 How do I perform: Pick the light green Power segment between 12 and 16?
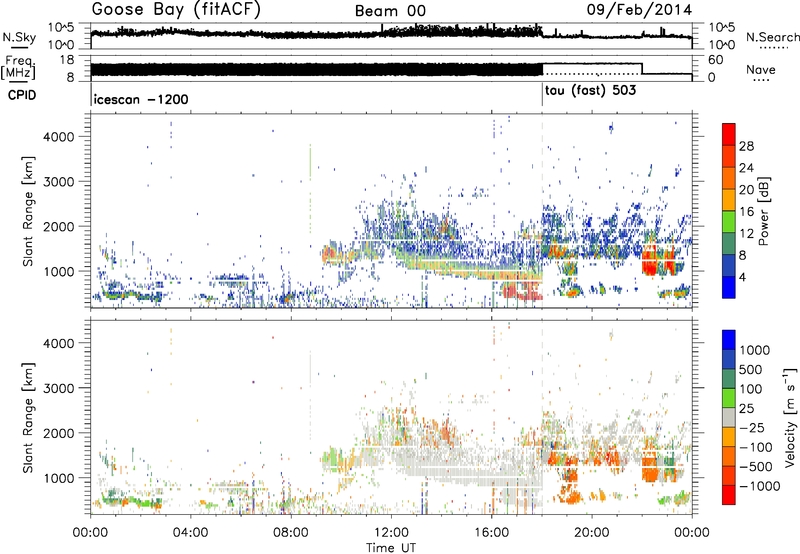(729, 222)
